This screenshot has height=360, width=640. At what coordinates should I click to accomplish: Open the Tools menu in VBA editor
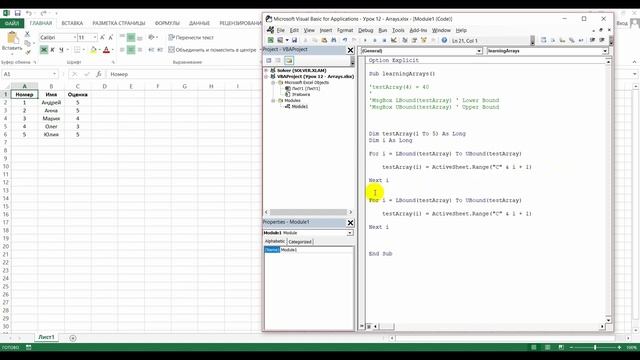(398, 30)
